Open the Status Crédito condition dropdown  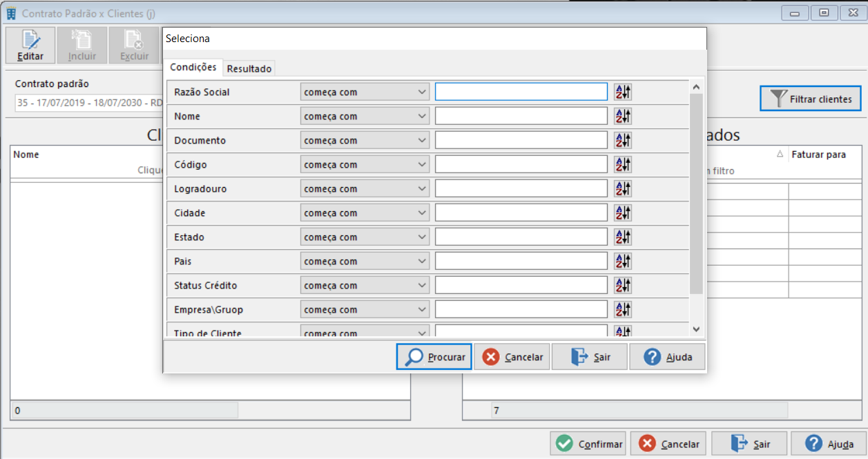(365, 285)
